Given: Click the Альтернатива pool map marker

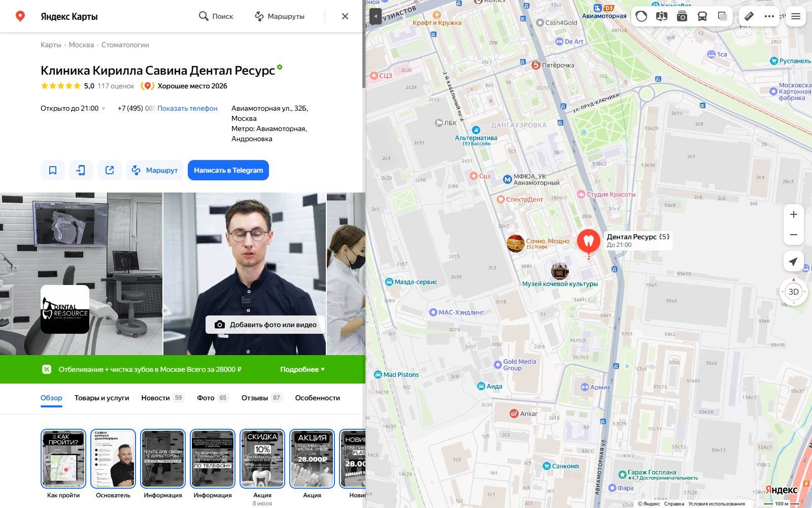Looking at the screenshot, I should 476,130.
